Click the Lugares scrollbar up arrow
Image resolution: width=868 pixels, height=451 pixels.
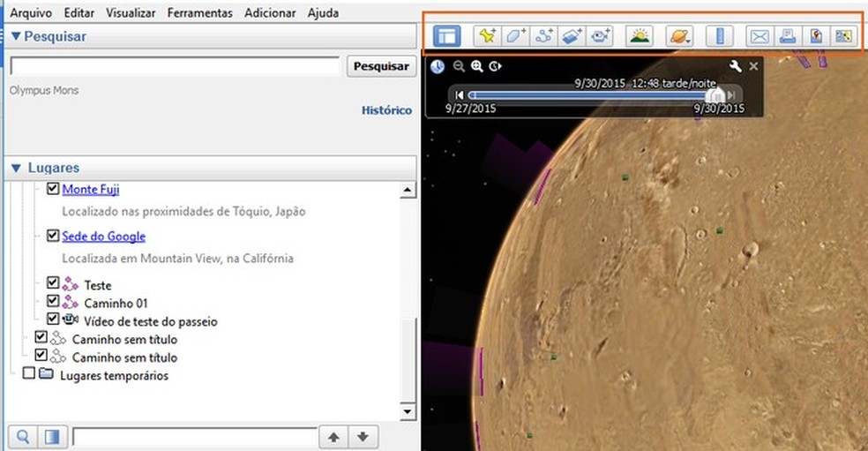point(408,190)
